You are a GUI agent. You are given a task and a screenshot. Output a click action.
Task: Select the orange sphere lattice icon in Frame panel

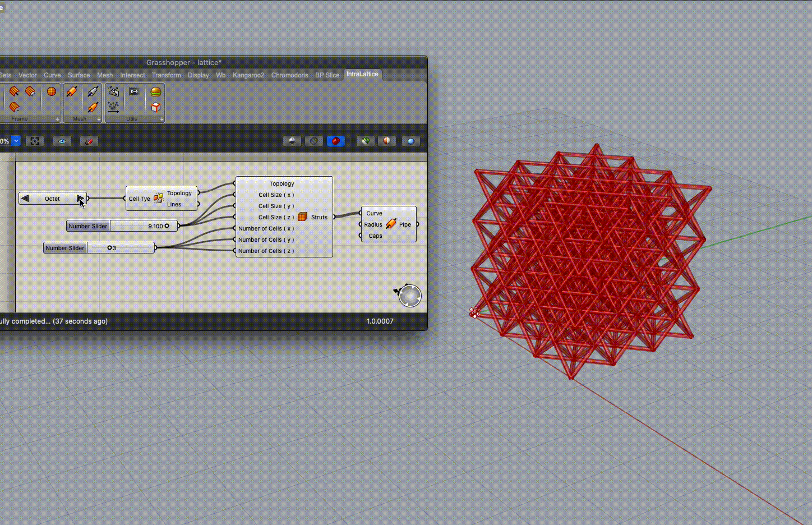[52, 91]
